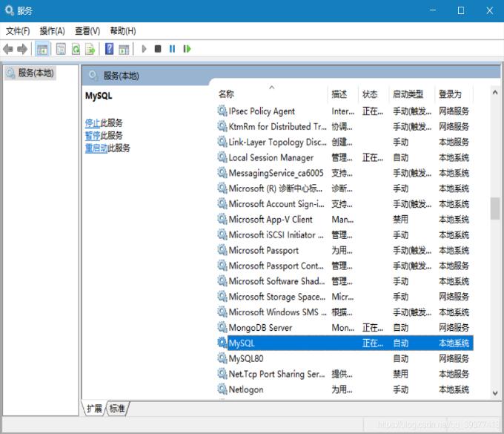Click the Back arrow toolbar icon
This screenshot has width=504, height=434.
tap(8, 49)
